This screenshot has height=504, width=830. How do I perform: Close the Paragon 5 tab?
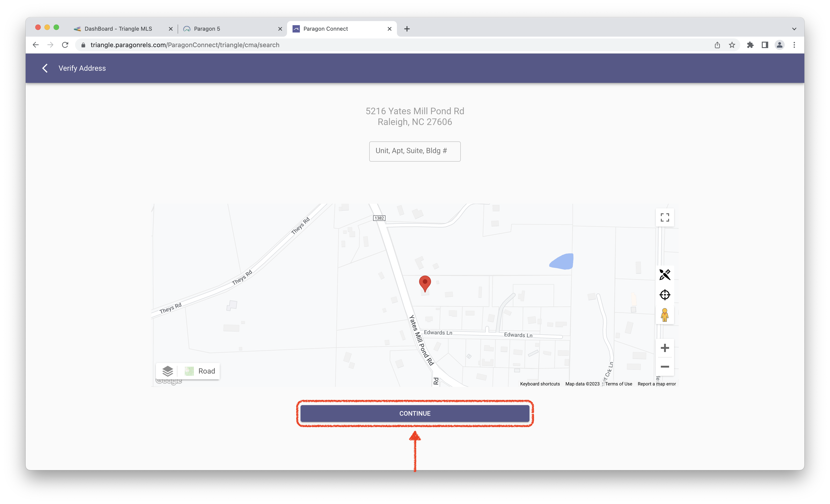pyautogui.click(x=280, y=29)
